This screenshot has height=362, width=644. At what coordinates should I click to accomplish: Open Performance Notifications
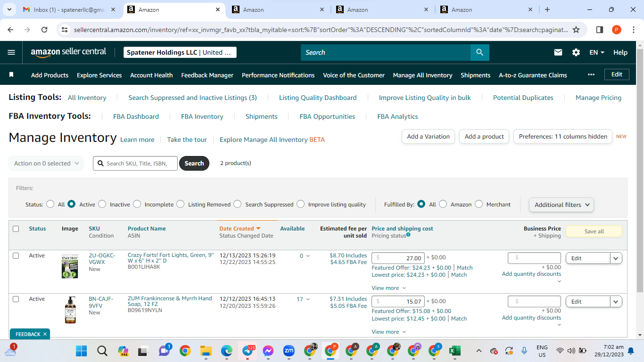tap(278, 75)
